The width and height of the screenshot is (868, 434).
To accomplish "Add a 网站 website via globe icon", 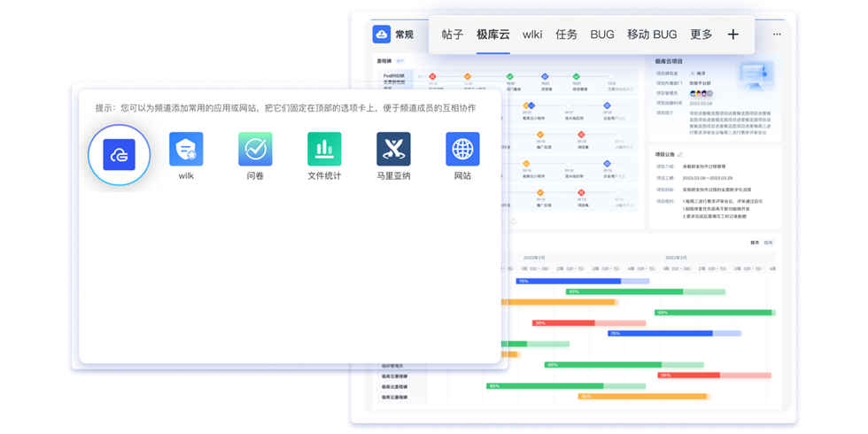I will coord(462,150).
